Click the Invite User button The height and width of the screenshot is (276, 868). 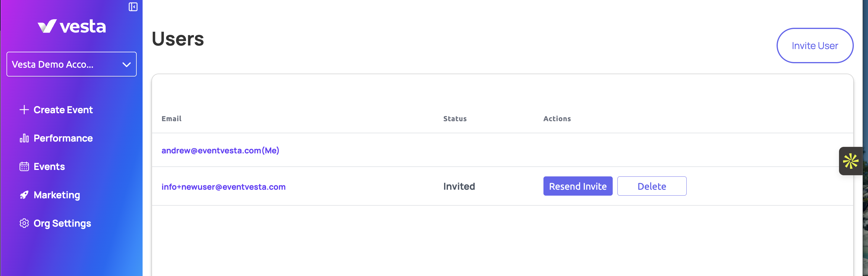(x=814, y=46)
